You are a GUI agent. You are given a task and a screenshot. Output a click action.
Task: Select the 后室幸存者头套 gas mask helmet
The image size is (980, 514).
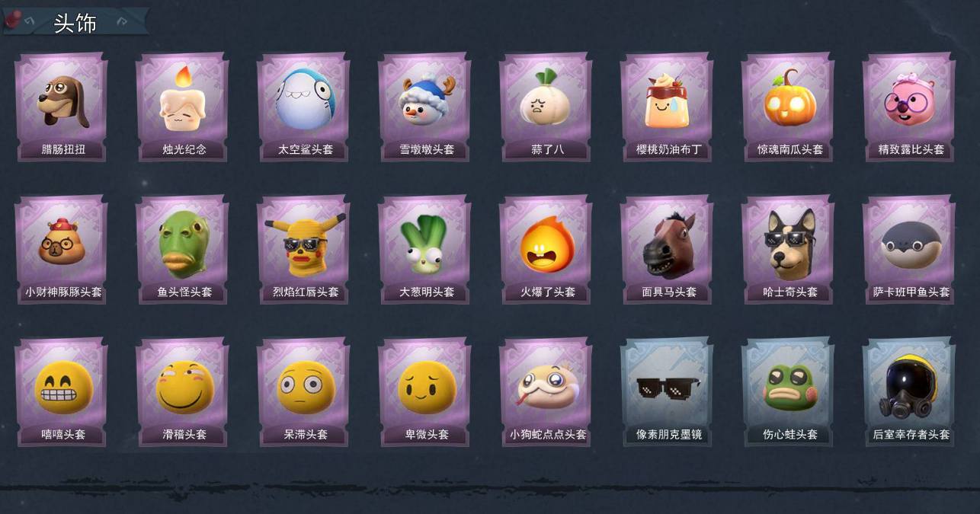[x=910, y=392]
